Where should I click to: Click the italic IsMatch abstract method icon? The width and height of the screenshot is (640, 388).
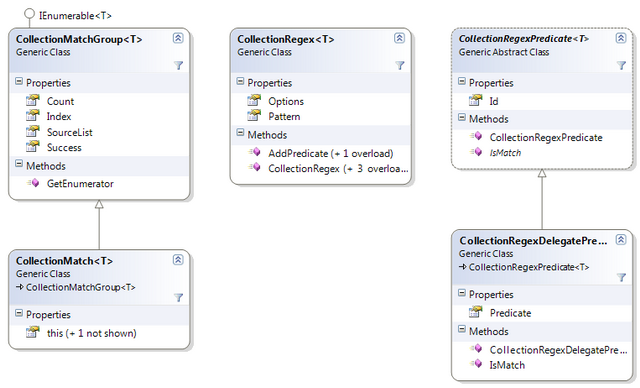point(476,152)
